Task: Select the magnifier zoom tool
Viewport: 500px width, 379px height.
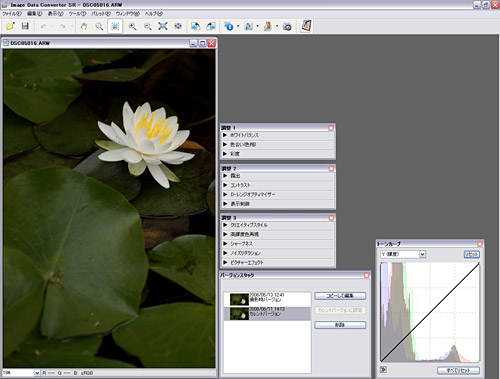Action: pos(99,26)
